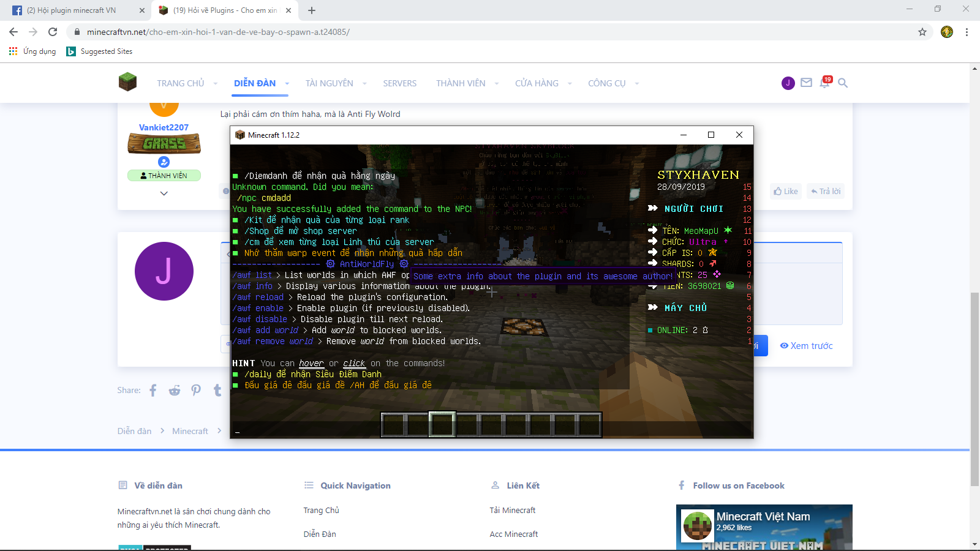Click the large purple J avatar
This screenshot has height=551, width=980.
[x=164, y=271]
